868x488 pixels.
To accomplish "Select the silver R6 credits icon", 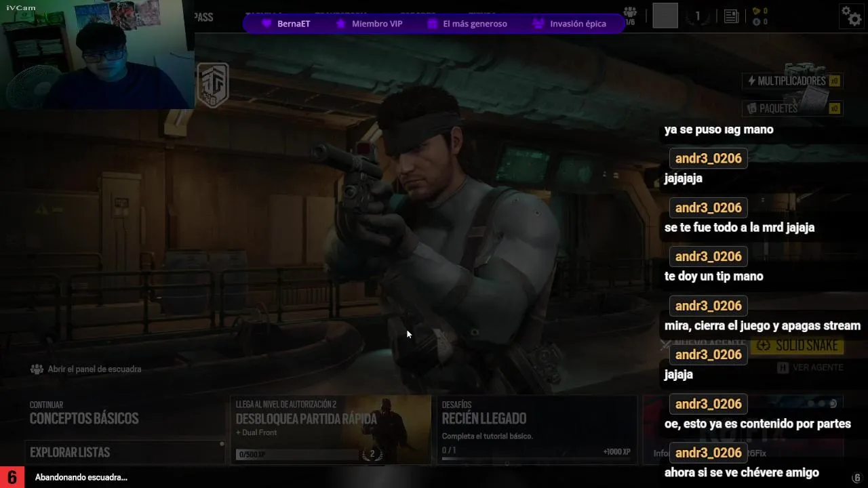I will click(x=757, y=22).
